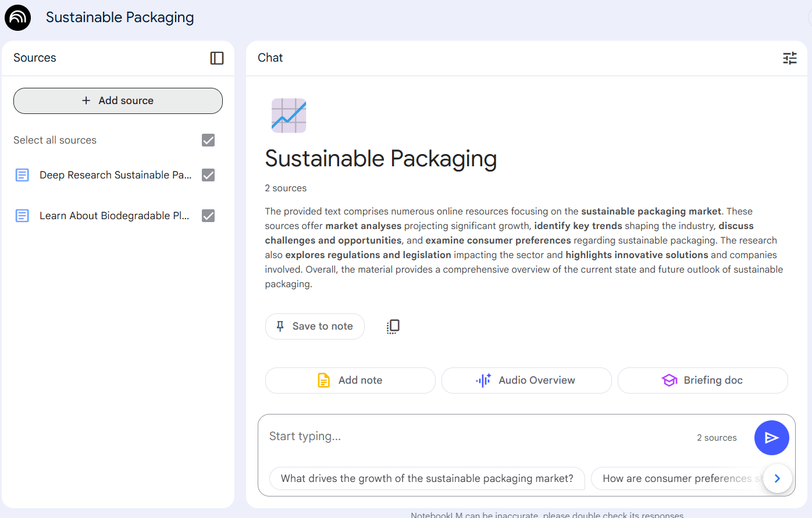812x518 pixels.
Task: Create a Briefing doc
Action: tap(703, 380)
